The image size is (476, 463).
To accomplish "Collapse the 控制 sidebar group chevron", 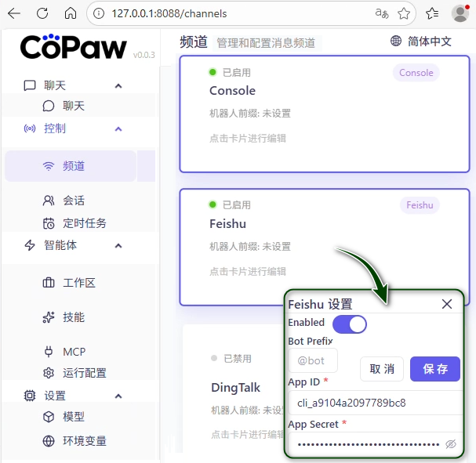I will (x=118, y=128).
